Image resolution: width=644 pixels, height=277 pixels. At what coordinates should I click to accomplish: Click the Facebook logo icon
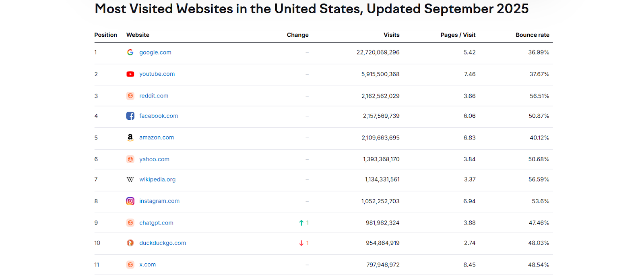[130, 116]
